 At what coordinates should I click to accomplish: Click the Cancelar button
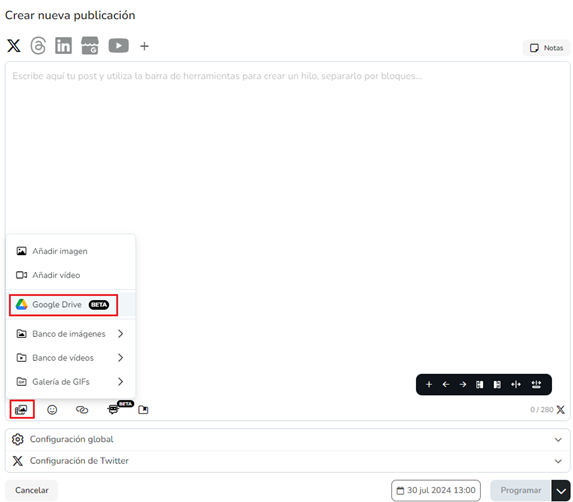point(31,490)
